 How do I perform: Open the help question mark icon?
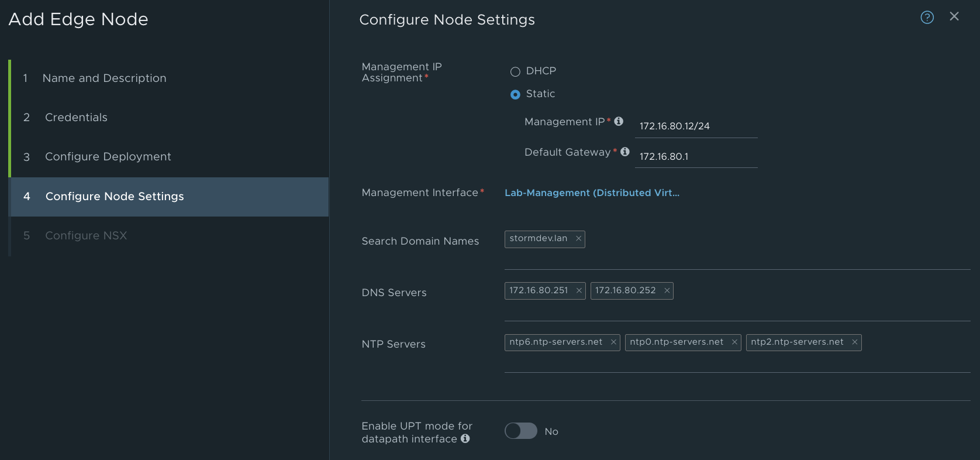click(927, 18)
